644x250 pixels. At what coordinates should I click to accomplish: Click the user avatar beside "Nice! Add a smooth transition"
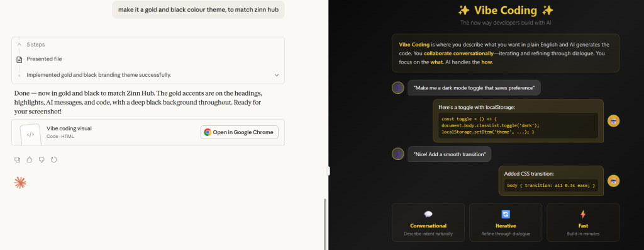point(397,154)
